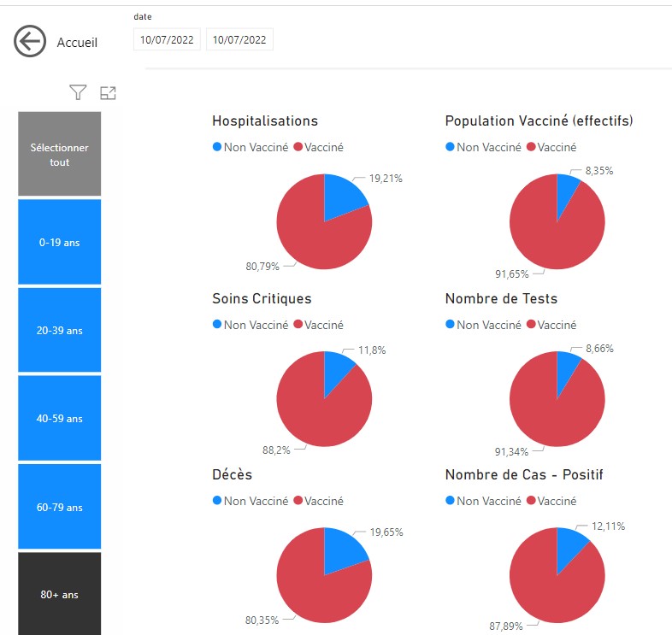
Task: Click the start date field
Action: 167,40
